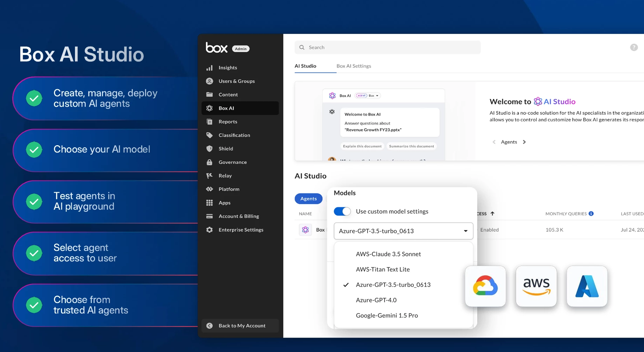Click the Back to My Account arrow icon
644x352 pixels.
pyautogui.click(x=210, y=326)
